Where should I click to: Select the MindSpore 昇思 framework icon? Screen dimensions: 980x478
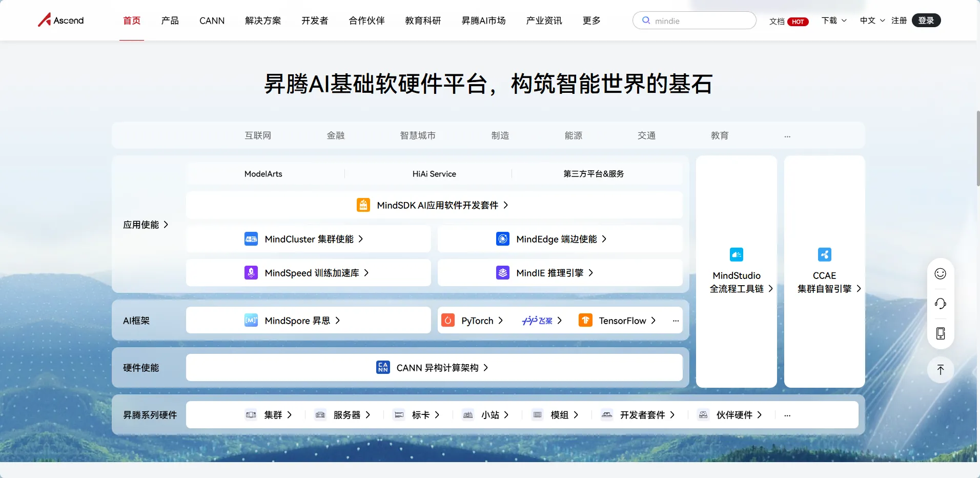click(250, 320)
